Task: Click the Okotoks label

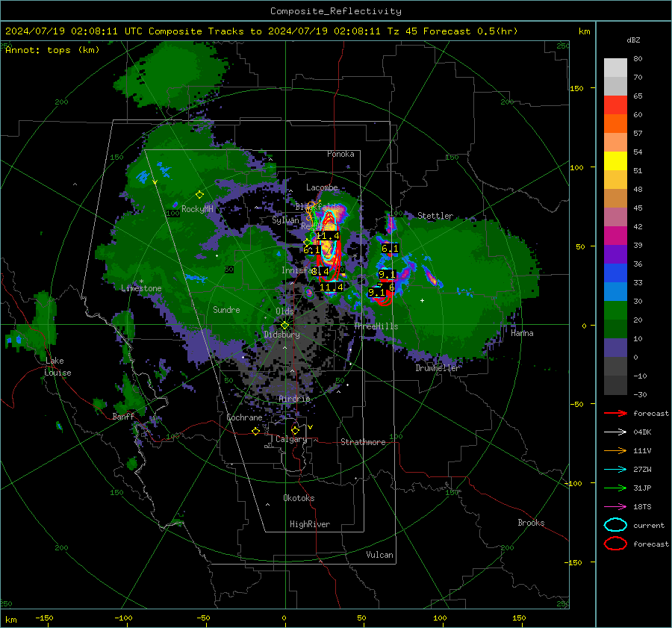Action: tap(299, 498)
